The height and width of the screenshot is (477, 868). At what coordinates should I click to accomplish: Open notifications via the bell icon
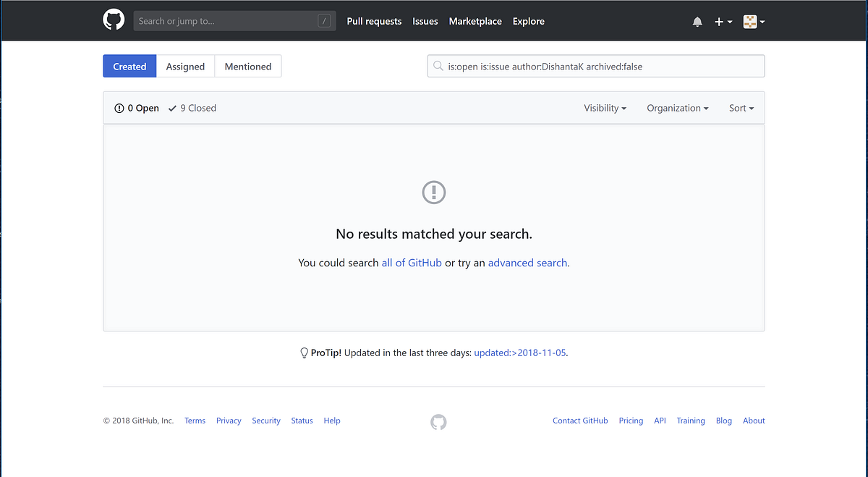click(x=697, y=21)
